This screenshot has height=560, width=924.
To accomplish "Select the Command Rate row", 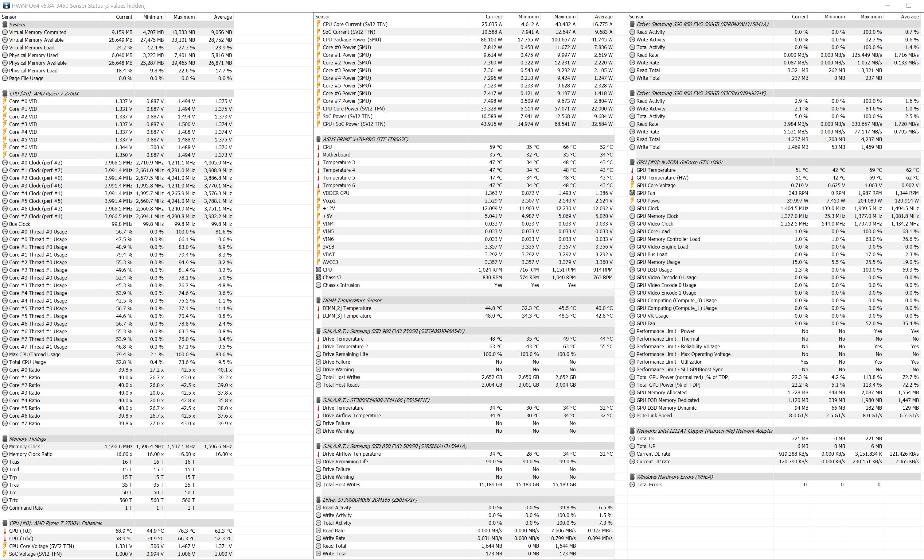I will [117, 508].
